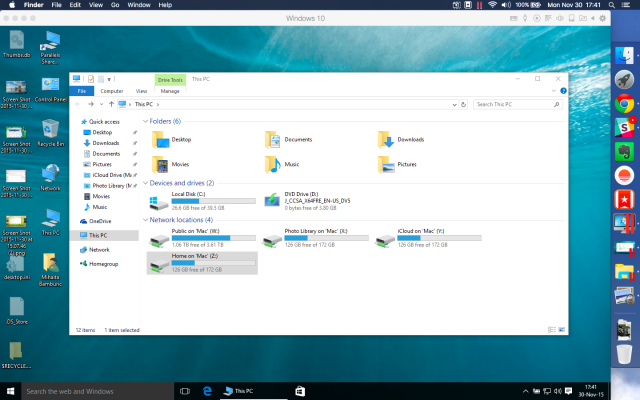This screenshot has height=400, width=640.
Task: Open Parallels Shared Folders desktop icon
Action: pyautogui.click(x=50, y=48)
